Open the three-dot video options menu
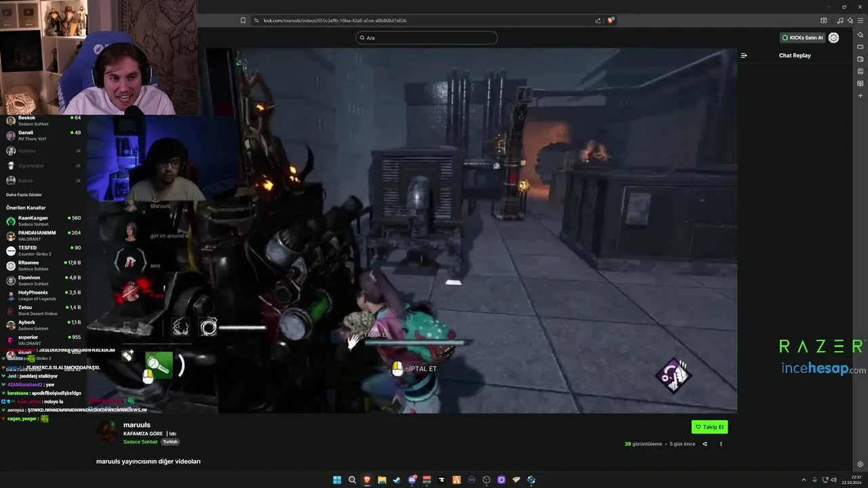The width and height of the screenshot is (868, 488). [x=721, y=444]
